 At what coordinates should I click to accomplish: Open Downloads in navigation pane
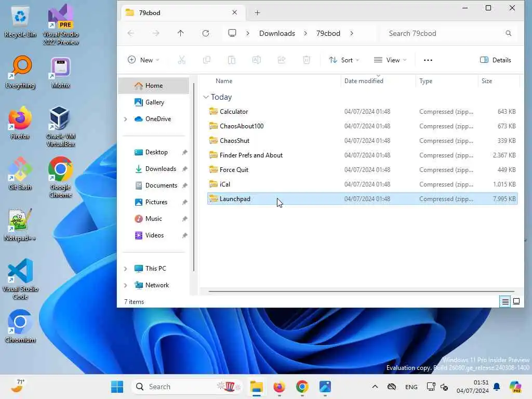click(x=154, y=169)
